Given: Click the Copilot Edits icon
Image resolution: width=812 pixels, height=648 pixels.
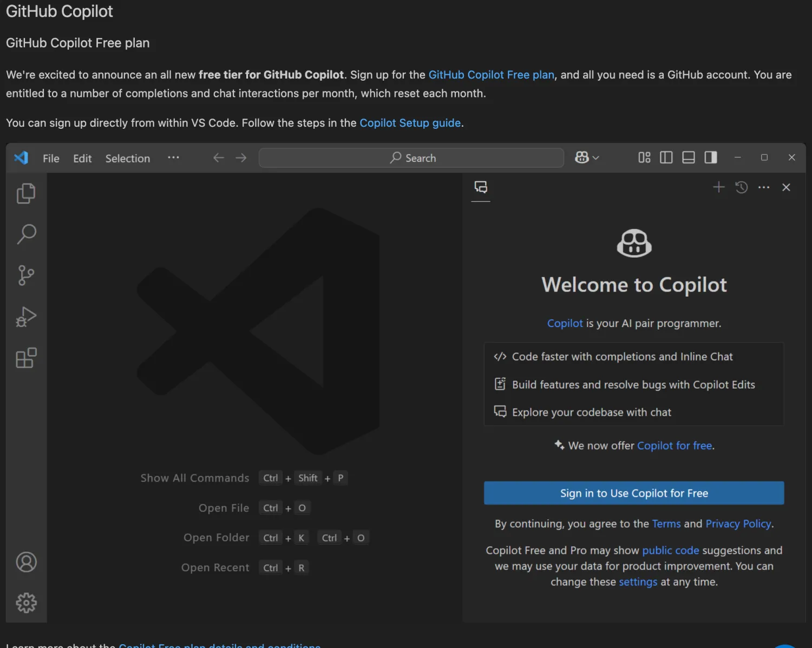Looking at the screenshot, I should [x=500, y=384].
